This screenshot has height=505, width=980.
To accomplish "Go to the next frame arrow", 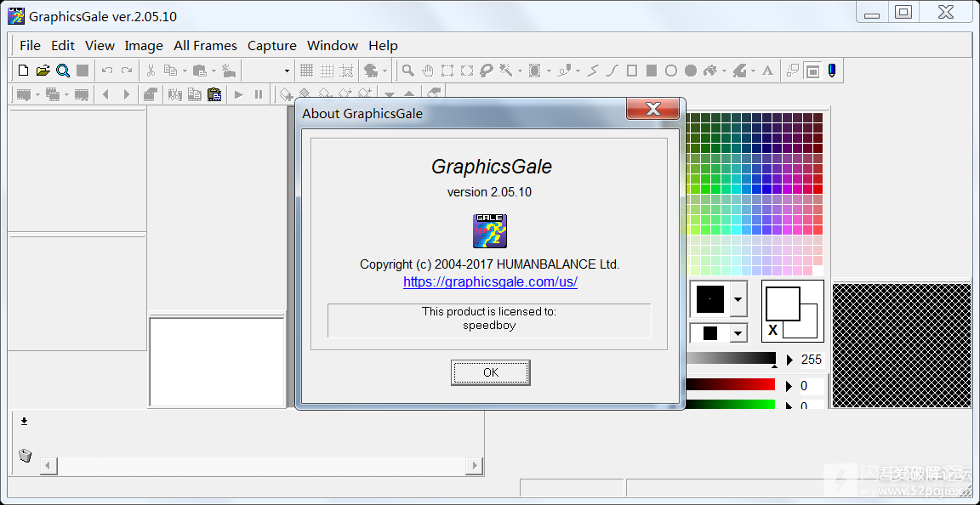I will click(x=127, y=94).
